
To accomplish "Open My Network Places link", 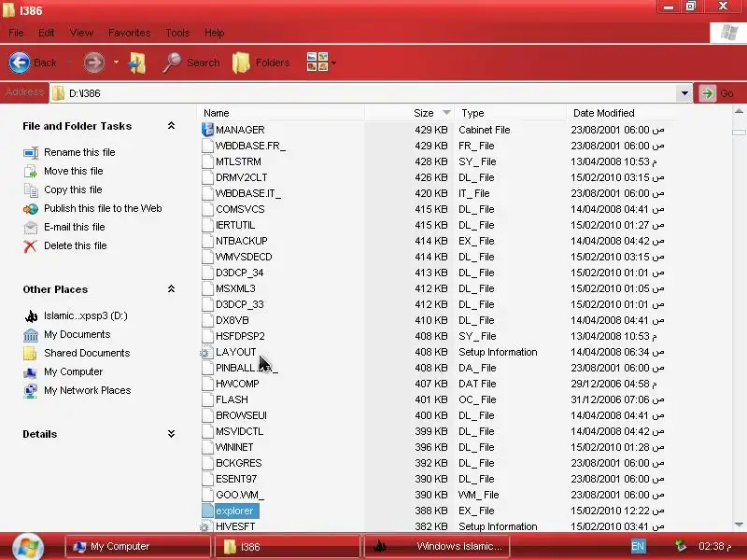I will (87, 390).
